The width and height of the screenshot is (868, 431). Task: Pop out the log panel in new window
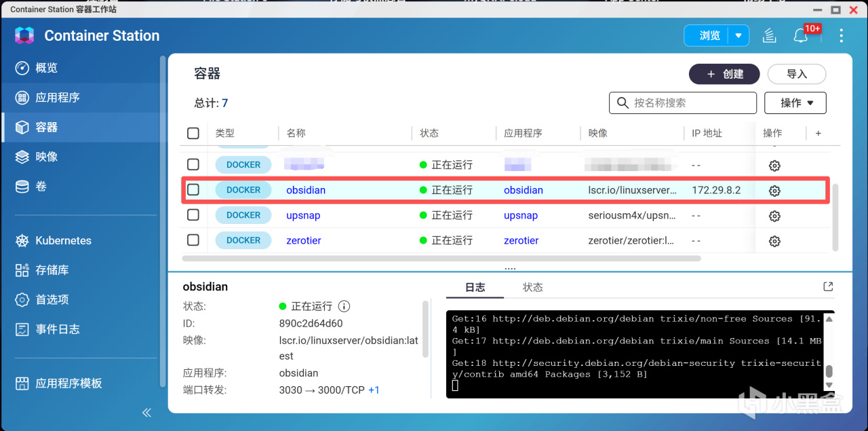click(x=828, y=286)
